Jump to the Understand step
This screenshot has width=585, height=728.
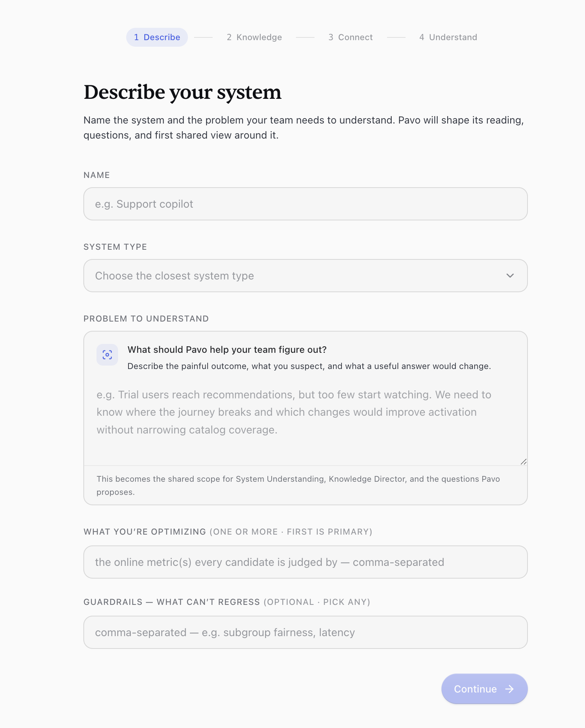pyautogui.click(x=448, y=37)
